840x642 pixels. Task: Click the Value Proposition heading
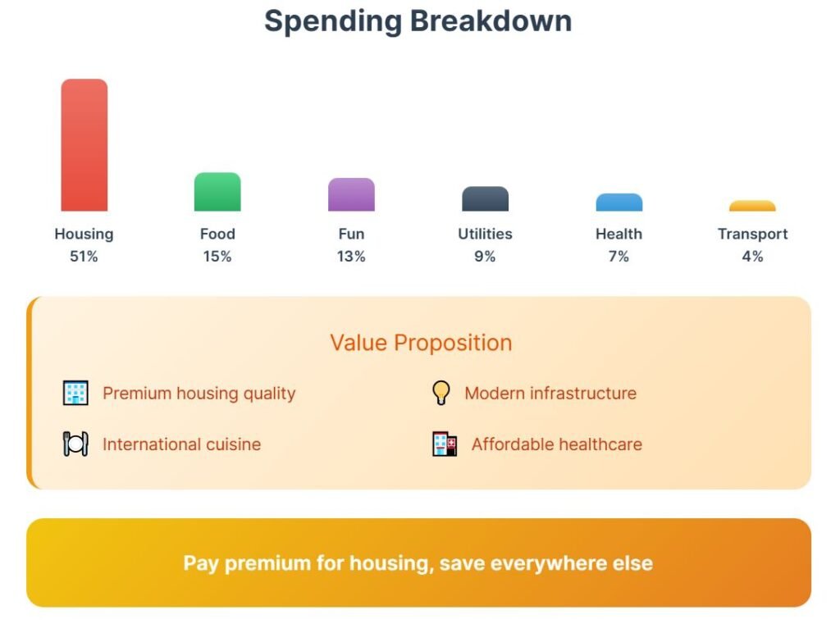tap(421, 343)
